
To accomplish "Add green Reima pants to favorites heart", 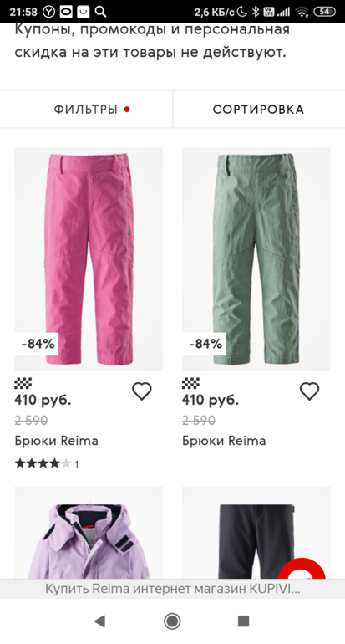I will coord(309,391).
